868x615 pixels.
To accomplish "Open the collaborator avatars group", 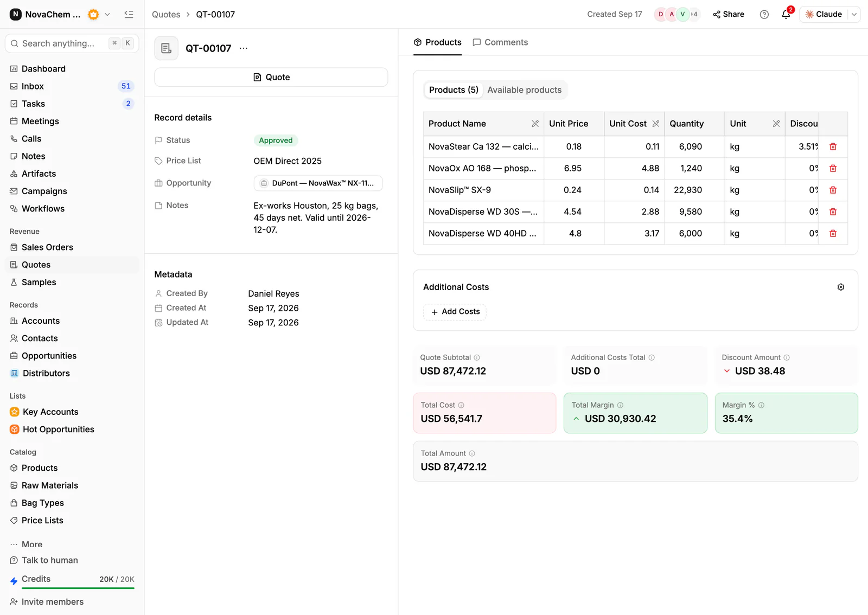I will pyautogui.click(x=676, y=15).
